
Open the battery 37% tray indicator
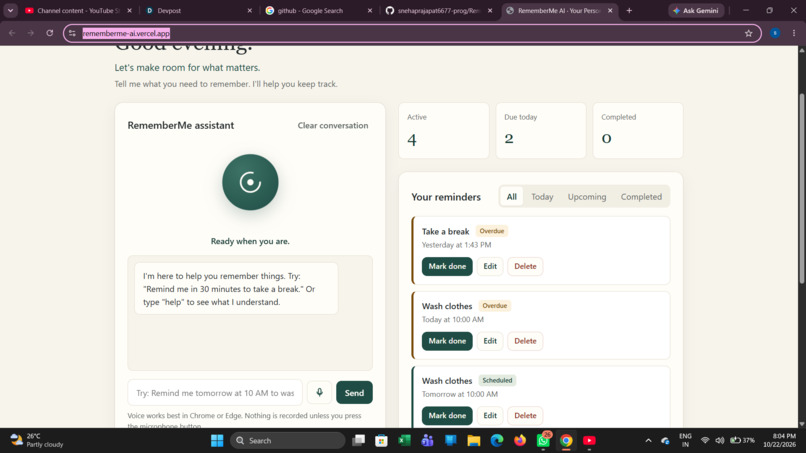click(x=743, y=441)
